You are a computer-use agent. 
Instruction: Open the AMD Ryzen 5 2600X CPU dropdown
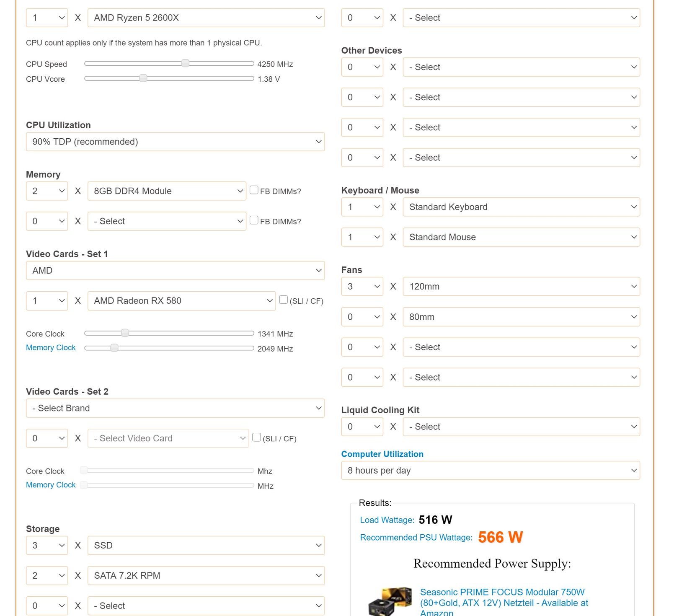pos(206,18)
